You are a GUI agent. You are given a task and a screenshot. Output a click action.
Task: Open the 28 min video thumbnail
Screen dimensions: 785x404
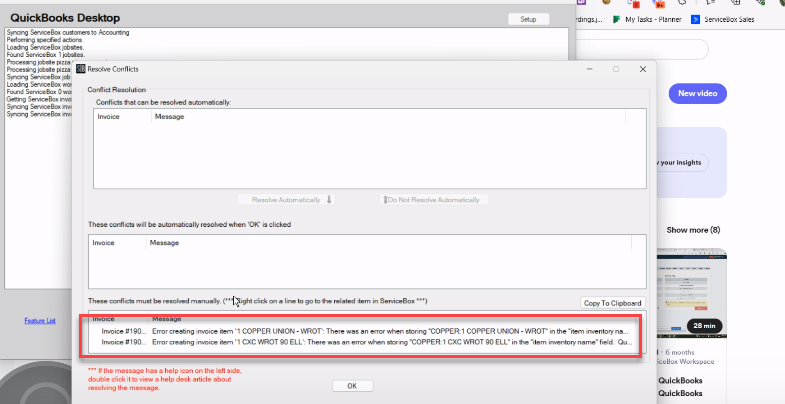pyautogui.click(x=691, y=293)
